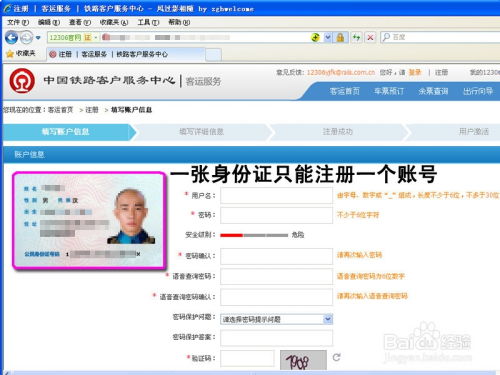
Task: Open the 帮助 menu
Action: tap(179, 22)
